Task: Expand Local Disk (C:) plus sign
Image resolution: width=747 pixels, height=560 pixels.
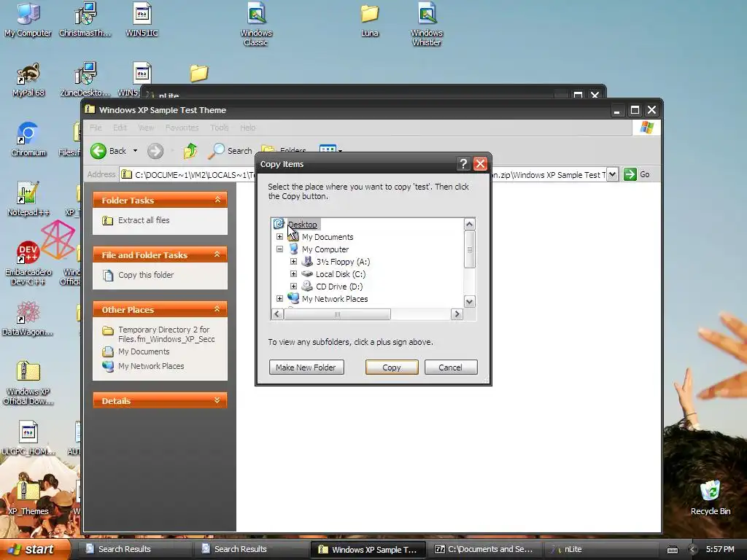Action: click(293, 274)
